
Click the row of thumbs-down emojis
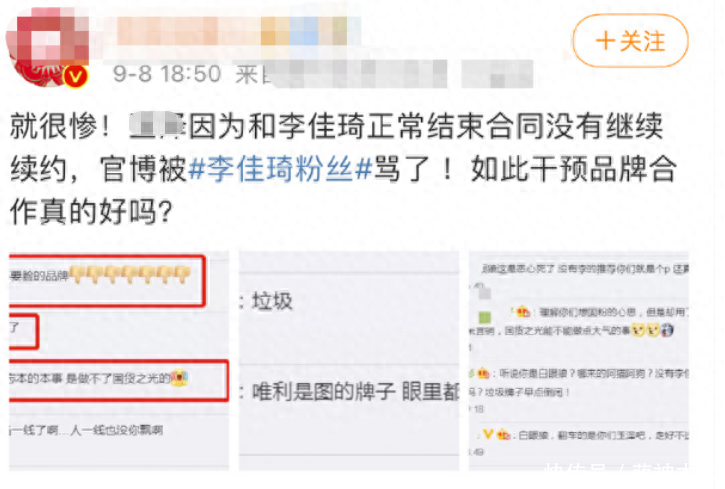pyautogui.click(x=130, y=275)
